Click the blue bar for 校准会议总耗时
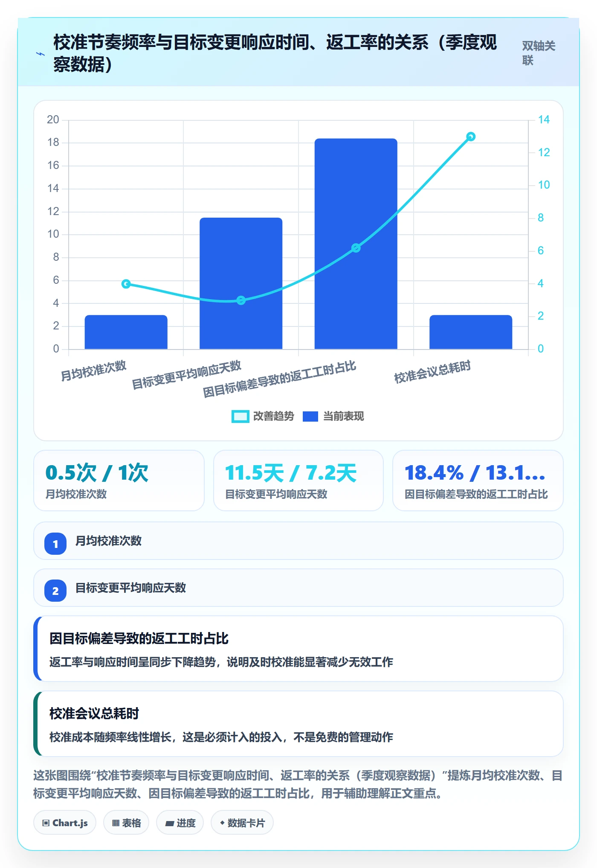The image size is (597, 868). 471,332
